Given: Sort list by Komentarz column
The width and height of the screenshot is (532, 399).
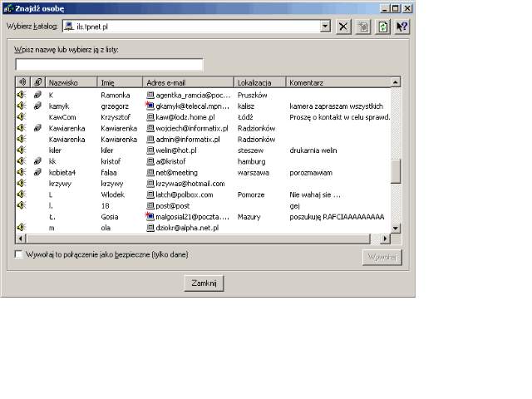Looking at the screenshot, I should [x=338, y=82].
